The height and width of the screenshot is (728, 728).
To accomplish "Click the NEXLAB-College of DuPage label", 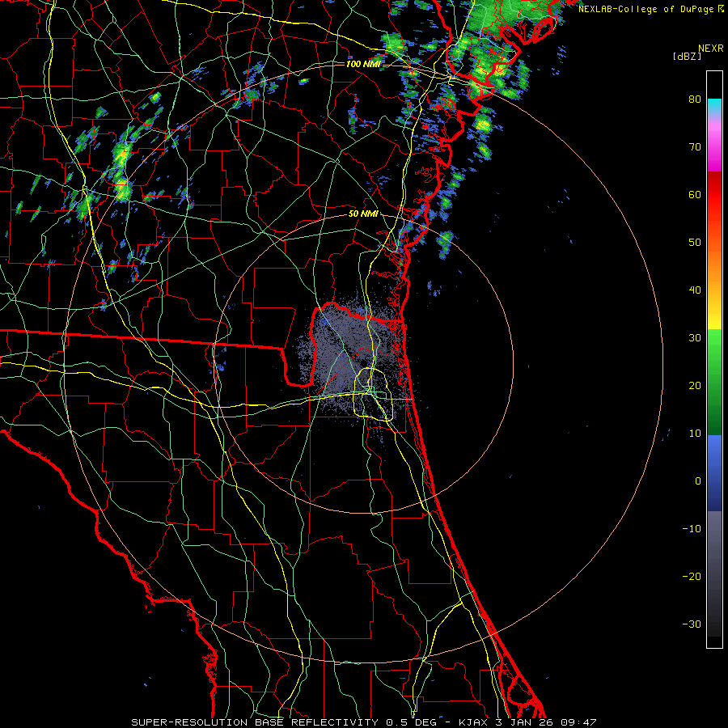I will pos(645,9).
